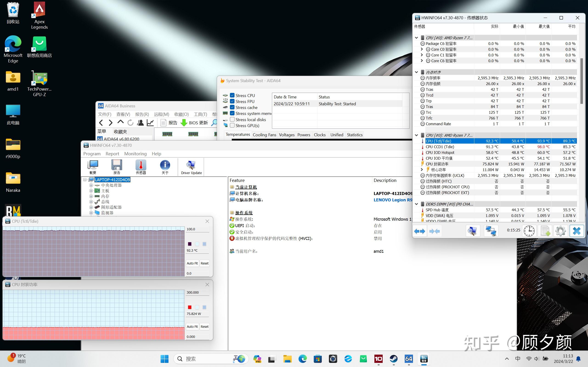Click the clock icon in HWiNFO sensor toolbar

tap(529, 231)
